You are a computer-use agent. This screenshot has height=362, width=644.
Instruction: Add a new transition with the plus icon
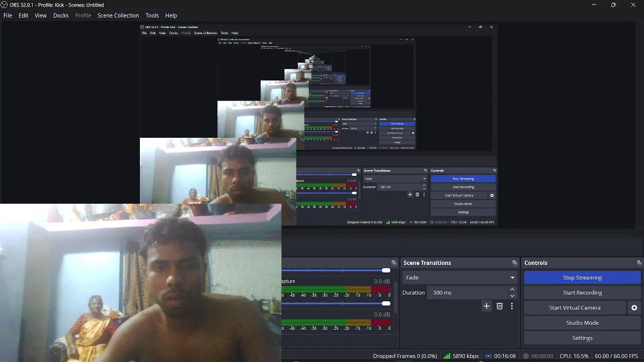point(487,306)
